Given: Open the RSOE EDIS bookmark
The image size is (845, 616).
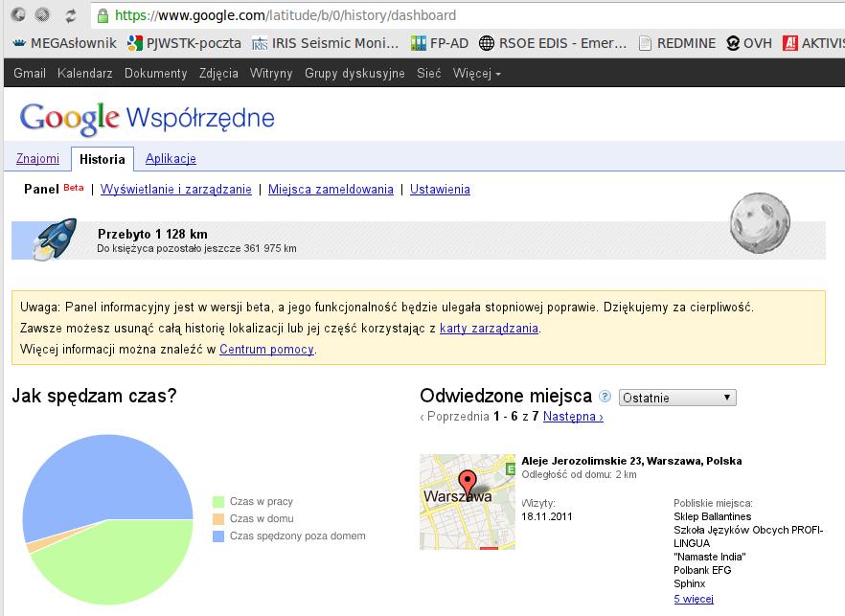Looking at the screenshot, I should click(553, 43).
